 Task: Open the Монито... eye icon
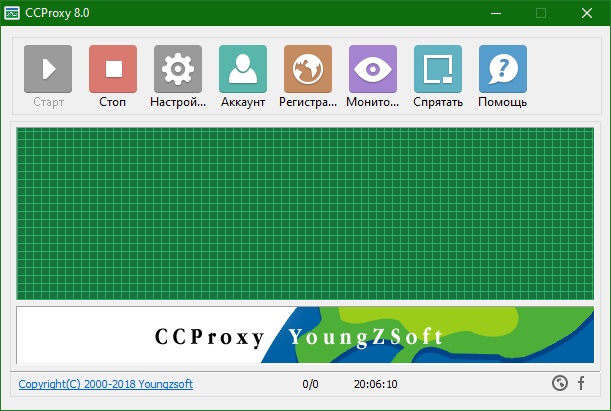(x=373, y=69)
